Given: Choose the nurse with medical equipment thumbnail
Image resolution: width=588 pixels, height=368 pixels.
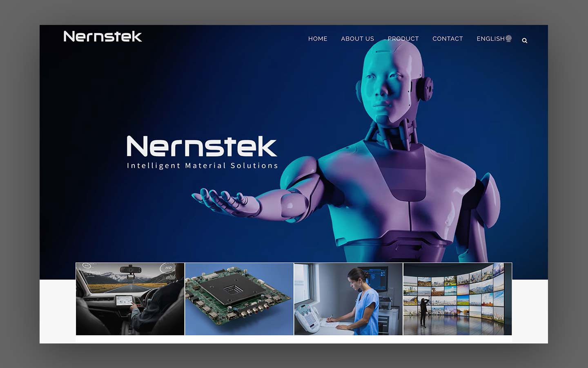Looking at the screenshot, I should [348, 299].
